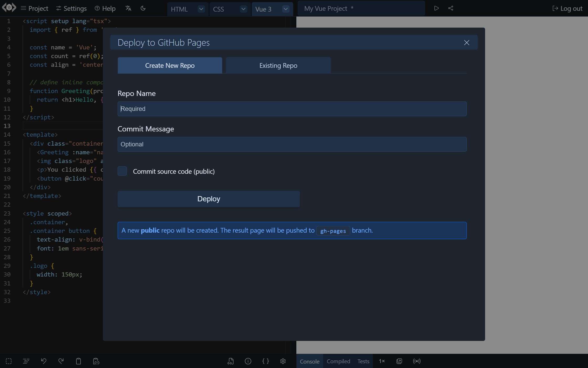
Task: Click the Log out button
Action: pos(567,8)
